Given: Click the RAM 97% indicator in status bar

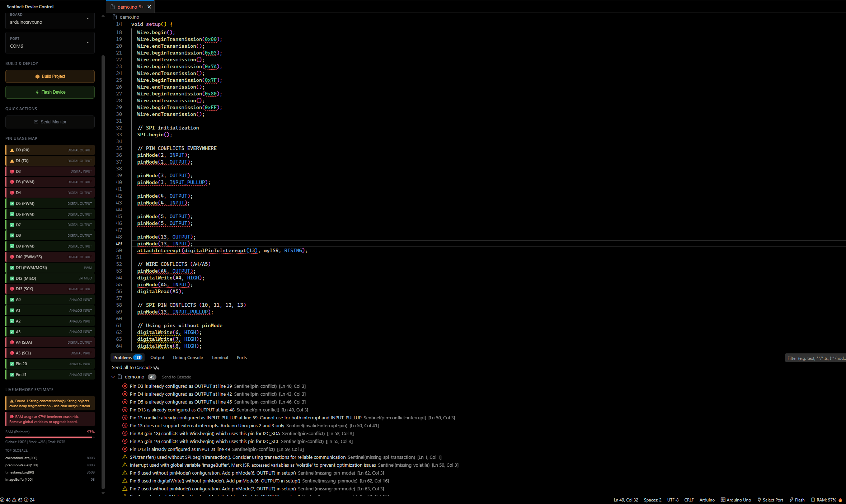Looking at the screenshot, I should [826, 500].
